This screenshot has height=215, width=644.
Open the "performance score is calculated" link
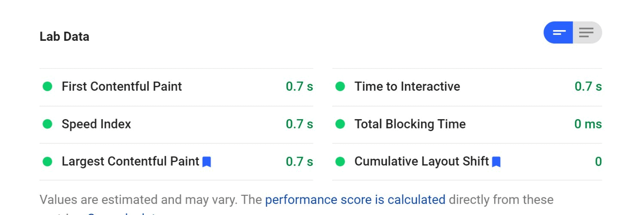pyautogui.click(x=355, y=200)
